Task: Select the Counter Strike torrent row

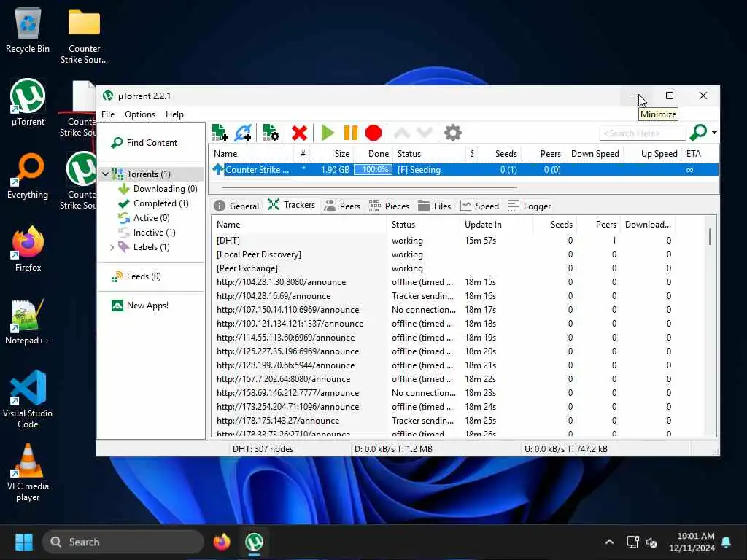Action: click(465, 170)
